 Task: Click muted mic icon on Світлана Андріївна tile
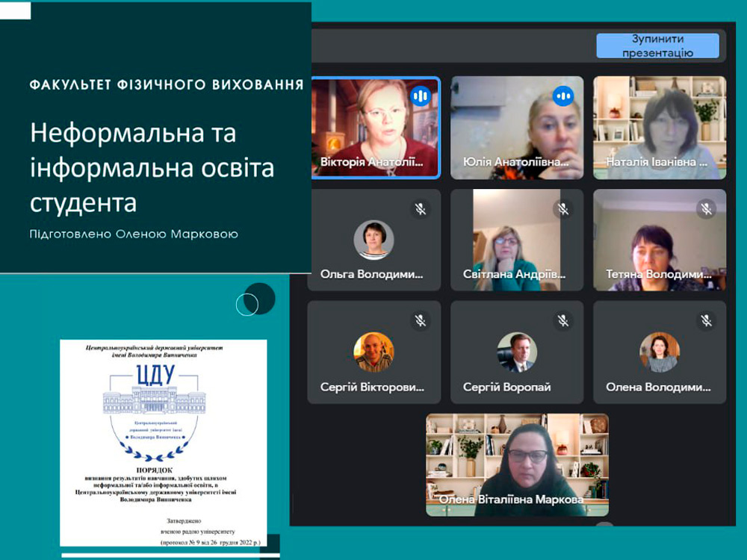563,208
